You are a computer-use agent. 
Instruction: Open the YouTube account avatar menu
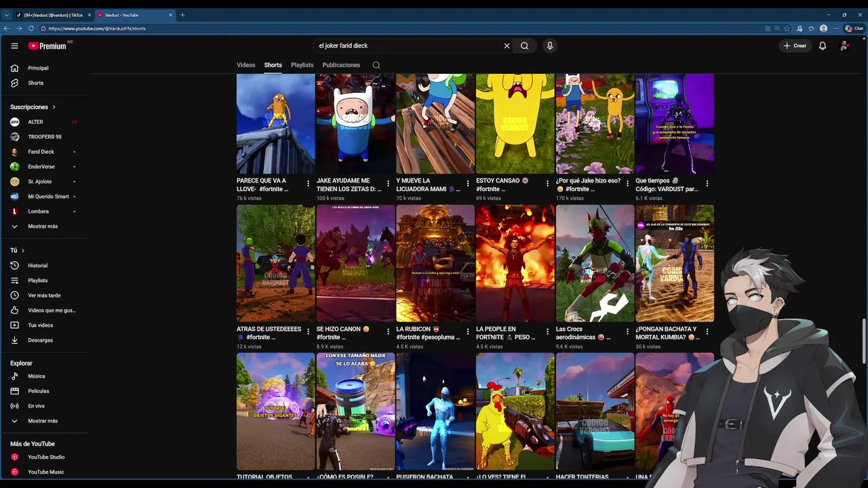[x=844, y=46]
